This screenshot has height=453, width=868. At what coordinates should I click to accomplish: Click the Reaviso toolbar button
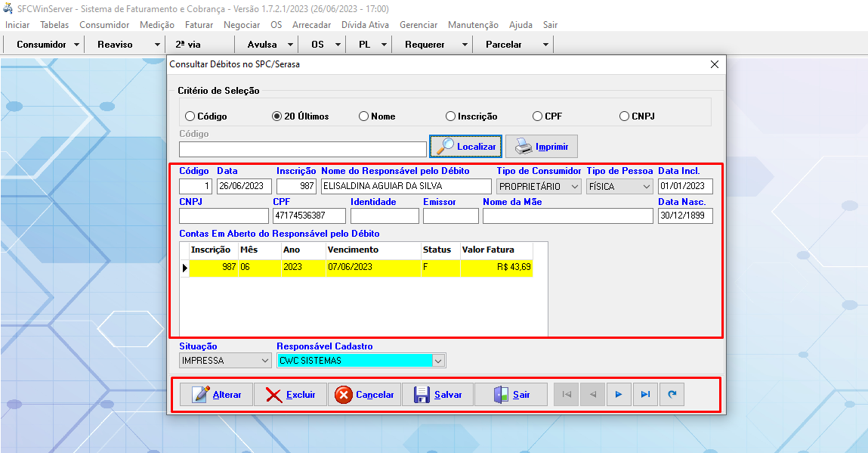click(115, 45)
